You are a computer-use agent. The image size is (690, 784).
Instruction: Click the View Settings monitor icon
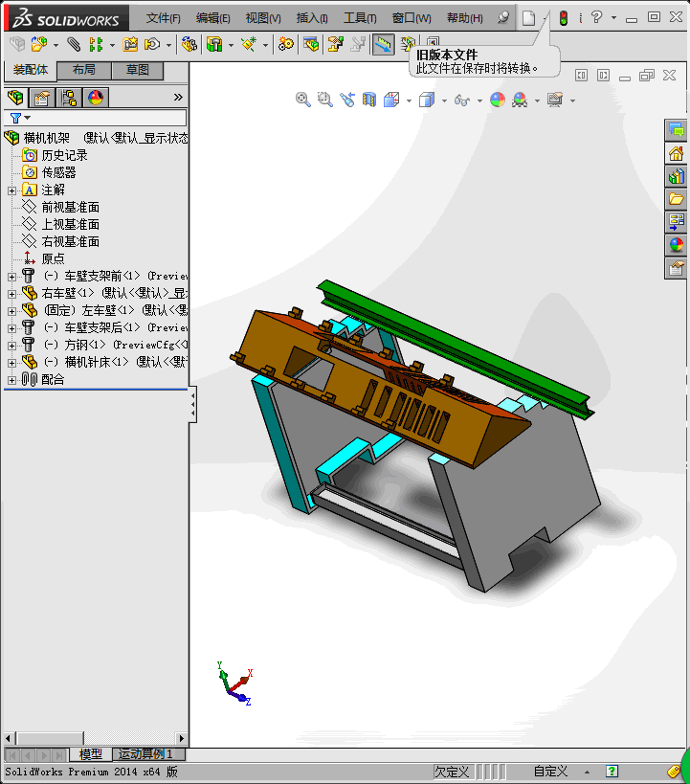(555, 100)
